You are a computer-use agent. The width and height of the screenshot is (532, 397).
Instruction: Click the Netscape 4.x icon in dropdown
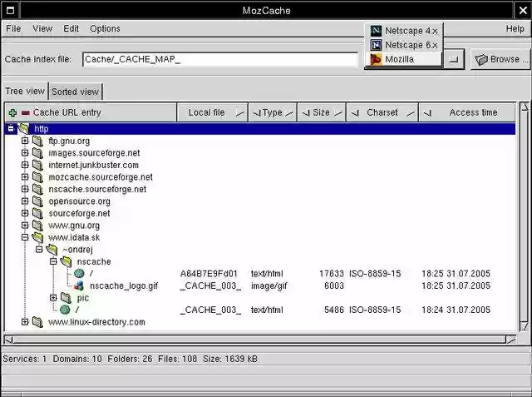(x=376, y=31)
